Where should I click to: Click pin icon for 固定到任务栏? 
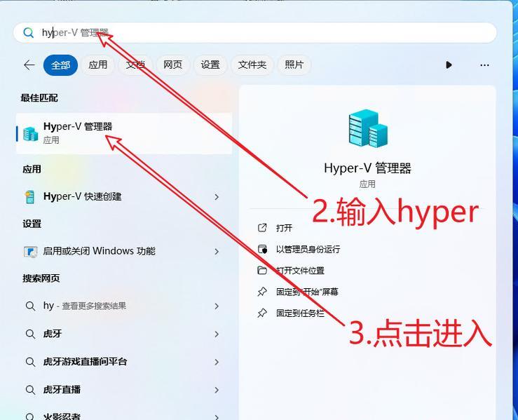(x=262, y=313)
